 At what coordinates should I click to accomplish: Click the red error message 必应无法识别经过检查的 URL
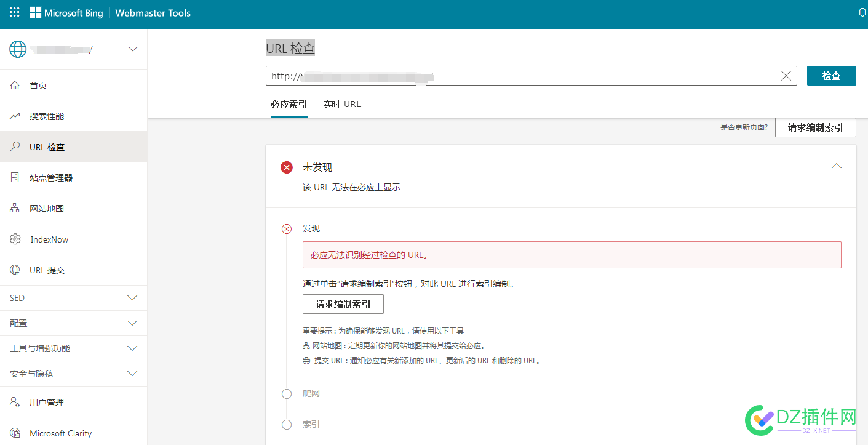click(571, 255)
